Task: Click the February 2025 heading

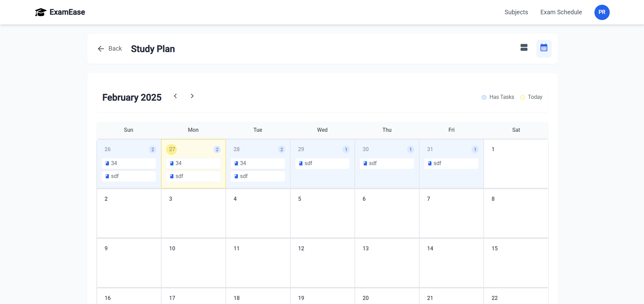Action: click(x=132, y=97)
